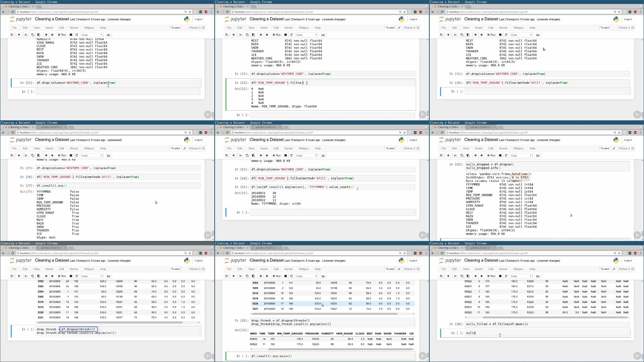Click the notebook title Cleaning a Dataset in the In [35] notebook
This screenshot has width=644, height=362.
267,260
